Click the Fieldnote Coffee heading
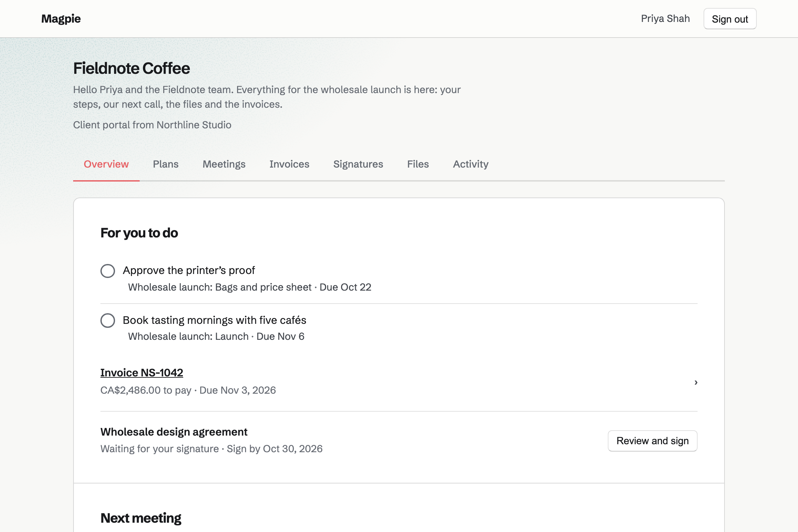The width and height of the screenshot is (798, 532). click(x=132, y=68)
